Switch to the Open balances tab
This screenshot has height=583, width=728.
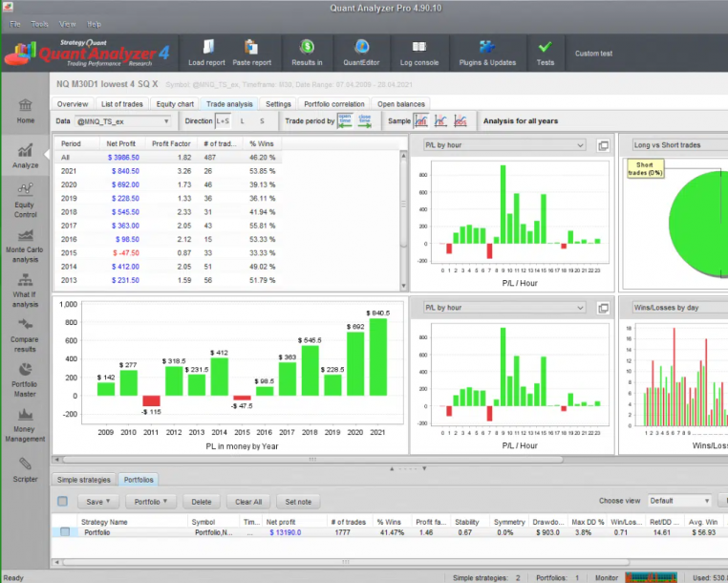401,104
